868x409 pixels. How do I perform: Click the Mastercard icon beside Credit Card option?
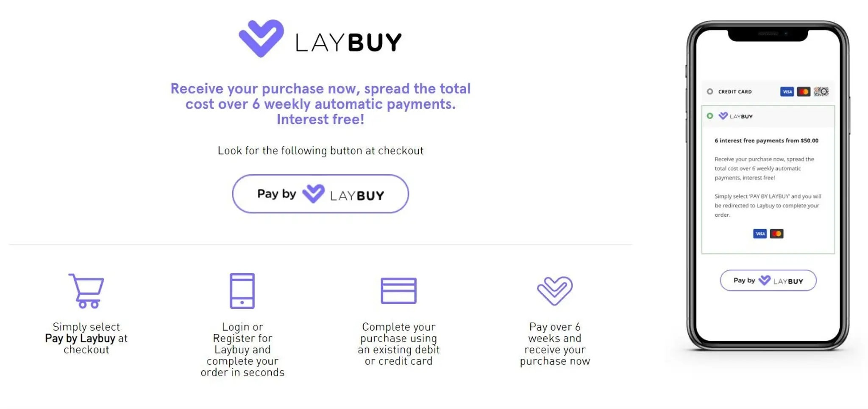tap(804, 92)
